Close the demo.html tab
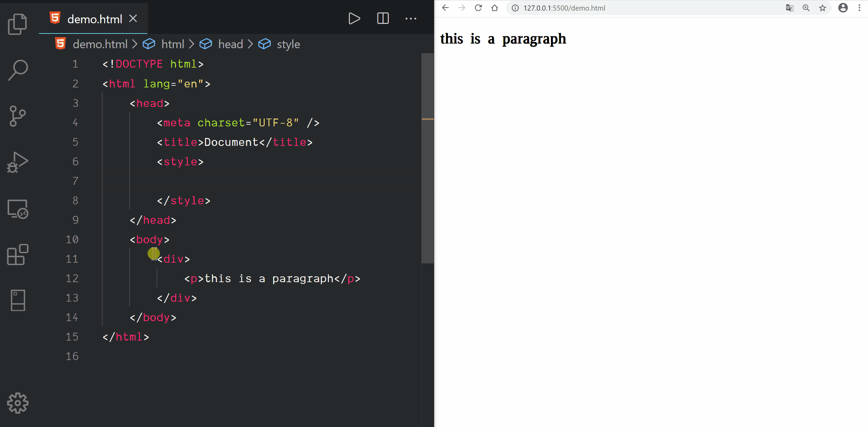The width and height of the screenshot is (868, 427). point(133,18)
